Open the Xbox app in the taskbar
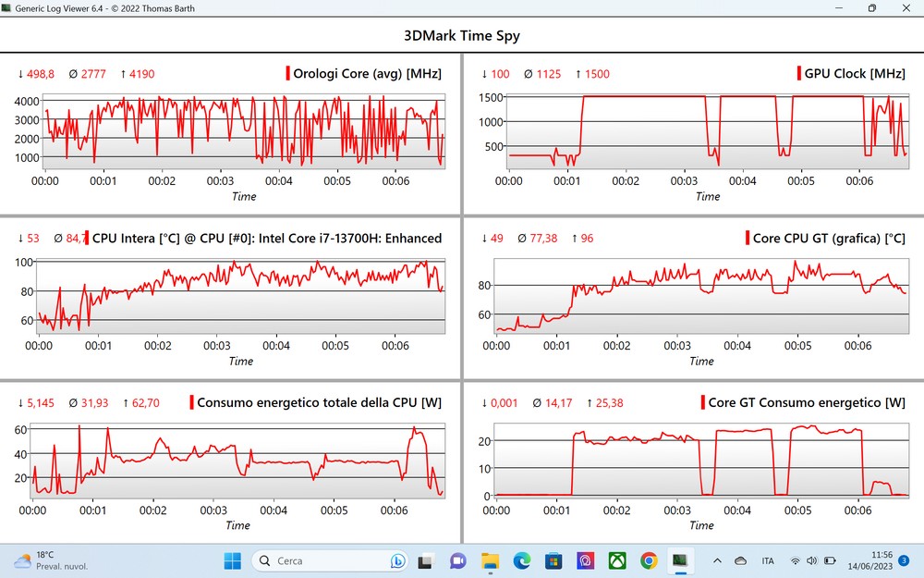Screen dimensions: 924x578 tap(617, 560)
